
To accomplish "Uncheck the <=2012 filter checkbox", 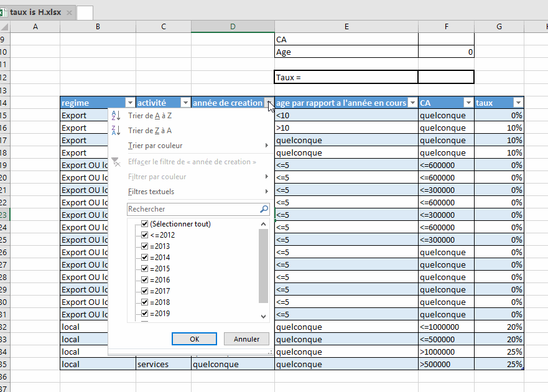I will (145, 235).
